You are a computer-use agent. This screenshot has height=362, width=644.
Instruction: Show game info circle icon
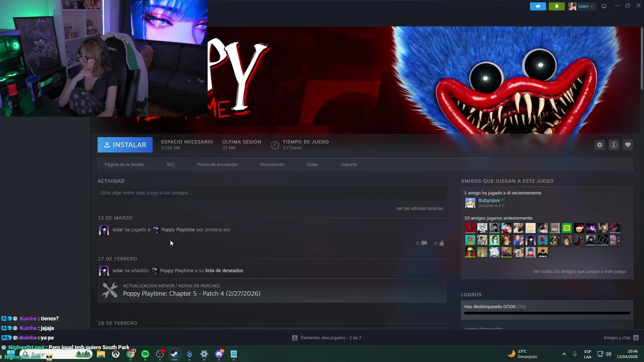click(614, 145)
